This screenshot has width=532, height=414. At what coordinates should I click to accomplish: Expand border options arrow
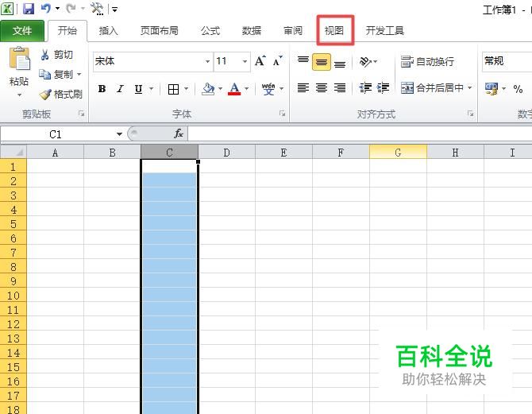(186, 89)
